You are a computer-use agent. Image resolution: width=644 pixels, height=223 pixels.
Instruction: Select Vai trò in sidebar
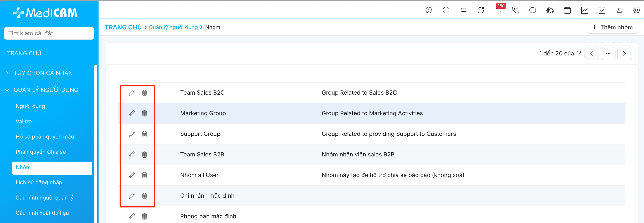click(x=24, y=122)
